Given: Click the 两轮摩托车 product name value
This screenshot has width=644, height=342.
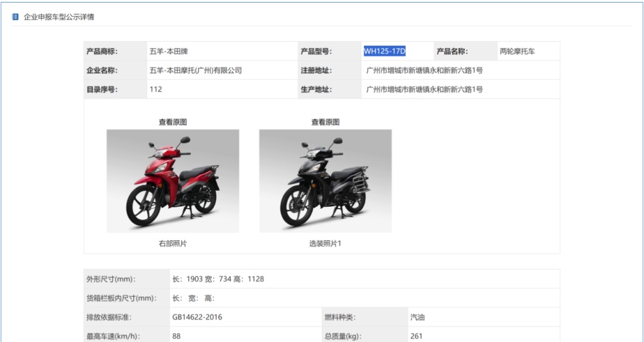Looking at the screenshot, I should 517,52.
